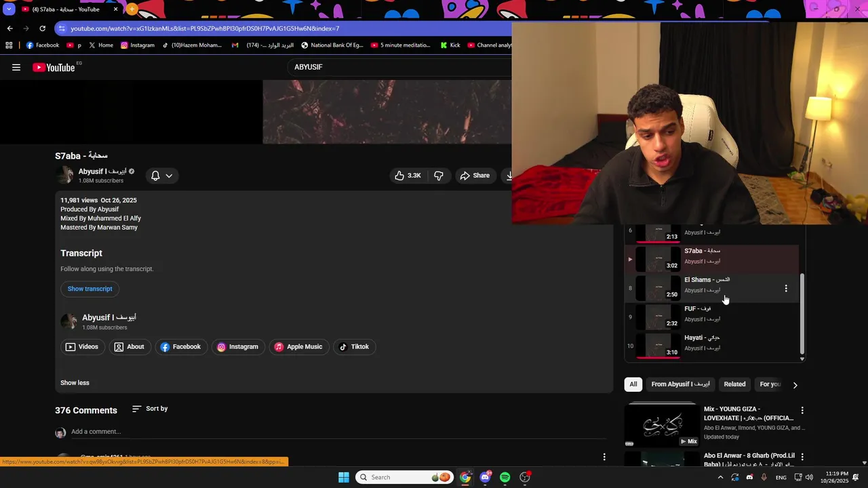Open the clock showing 11:19 PM
The height and width of the screenshot is (488, 868).
[834, 477]
